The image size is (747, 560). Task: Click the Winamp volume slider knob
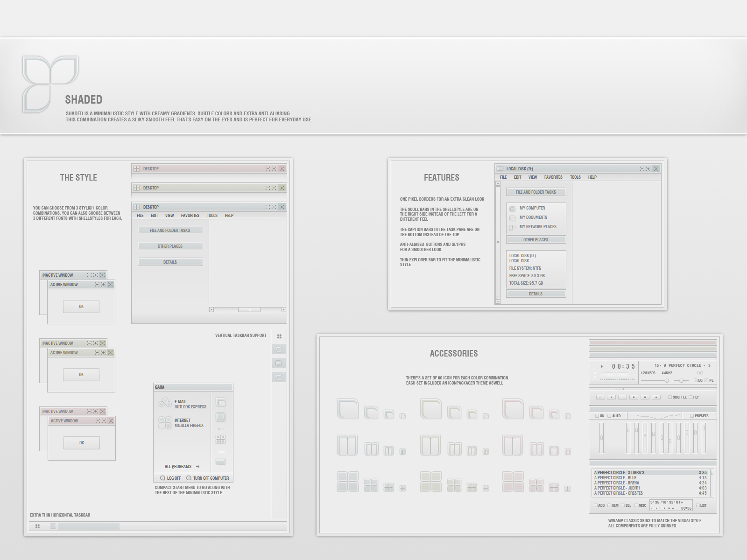point(667,380)
